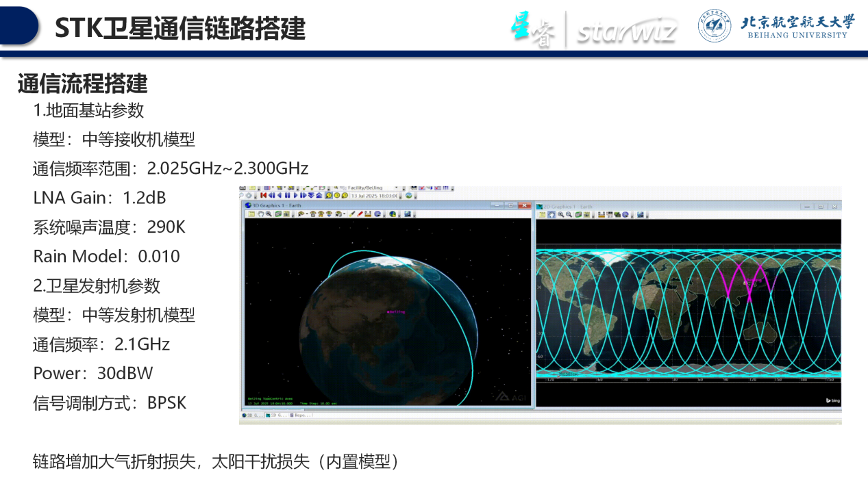Switch to the Report tab at bottom
This screenshot has height=488, width=868.
299,415
